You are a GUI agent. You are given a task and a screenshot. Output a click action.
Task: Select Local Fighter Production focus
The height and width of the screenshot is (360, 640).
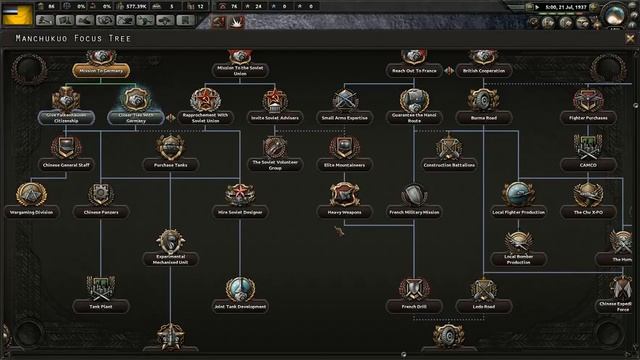pos(518,212)
